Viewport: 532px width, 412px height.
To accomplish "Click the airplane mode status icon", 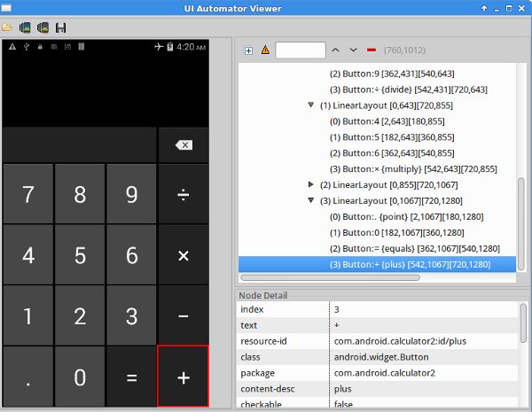I will pyautogui.click(x=159, y=46).
